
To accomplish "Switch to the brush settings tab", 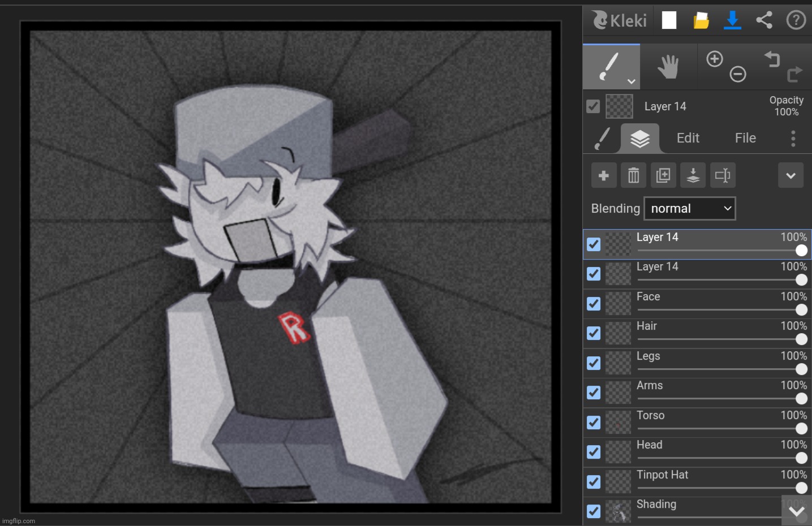I will (x=603, y=139).
